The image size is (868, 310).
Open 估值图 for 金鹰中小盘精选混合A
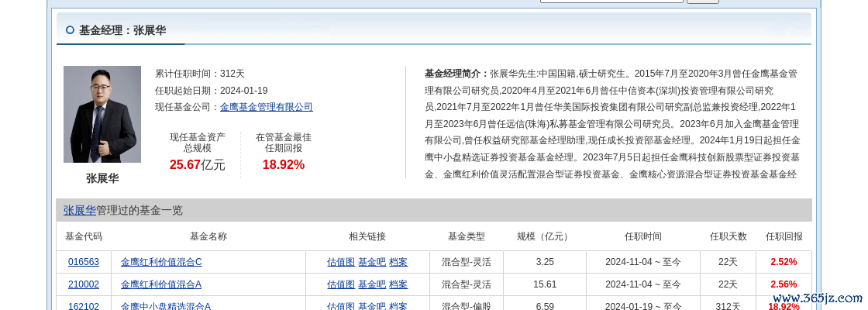tap(341, 305)
